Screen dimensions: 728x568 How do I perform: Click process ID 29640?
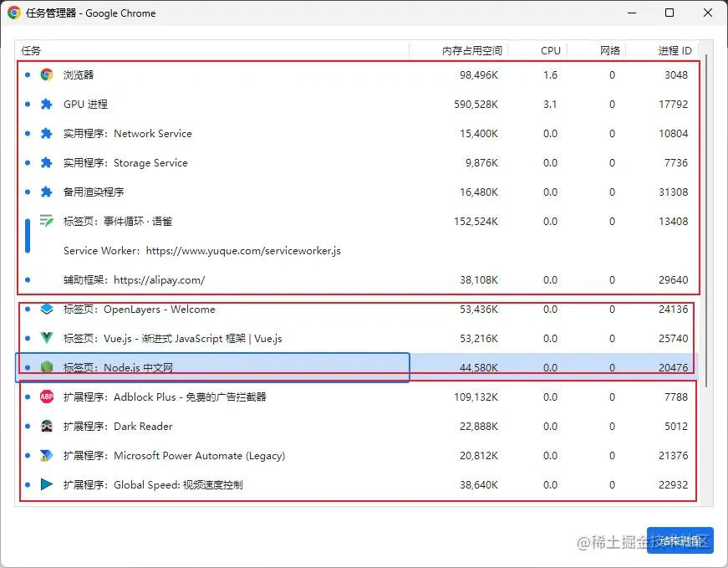coord(673,279)
